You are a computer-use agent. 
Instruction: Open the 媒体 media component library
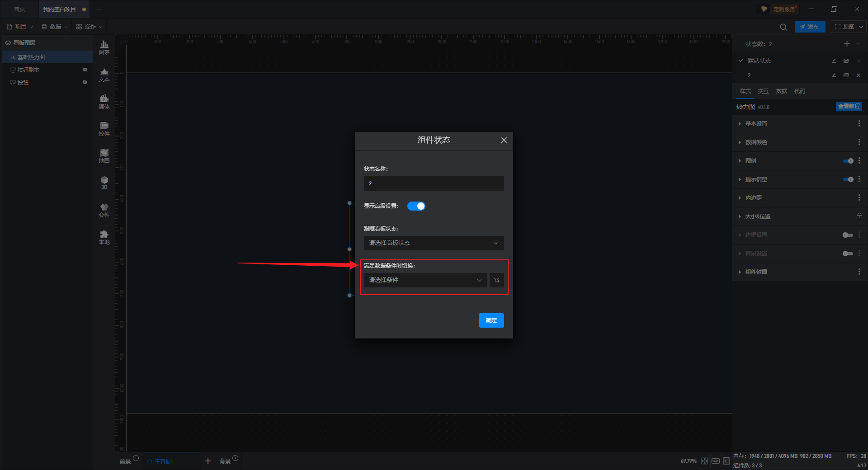coord(104,102)
